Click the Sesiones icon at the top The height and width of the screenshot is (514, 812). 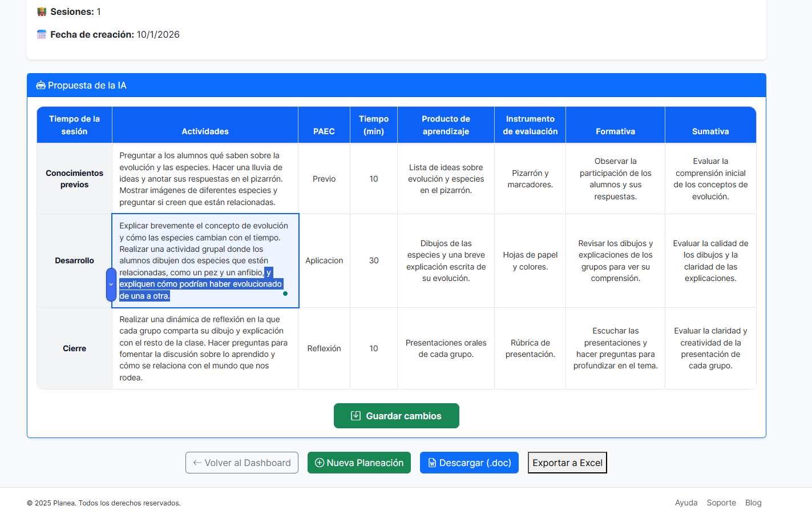[42, 12]
